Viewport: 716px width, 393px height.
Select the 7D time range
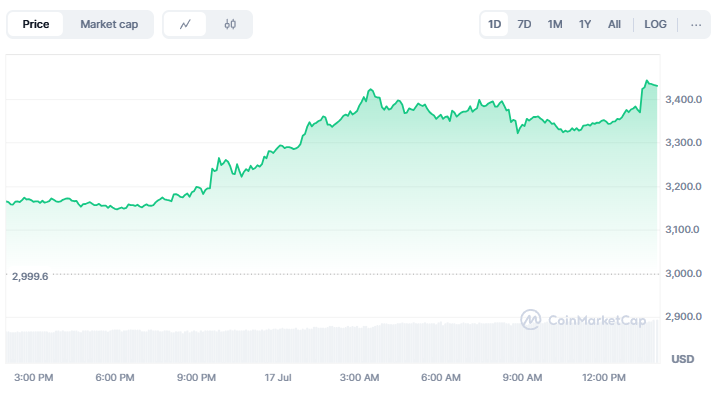click(x=524, y=24)
